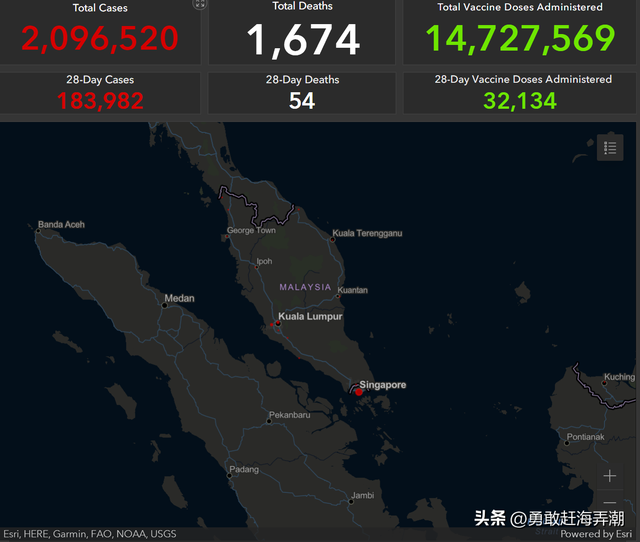Click the Total Deaths heading
640x542 pixels.
click(x=302, y=6)
